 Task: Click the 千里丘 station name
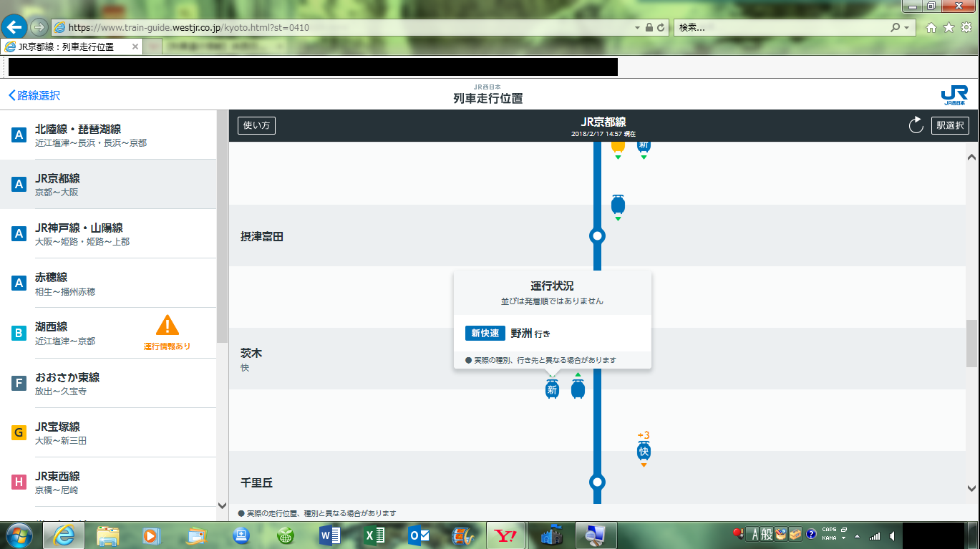(x=257, y=483)
